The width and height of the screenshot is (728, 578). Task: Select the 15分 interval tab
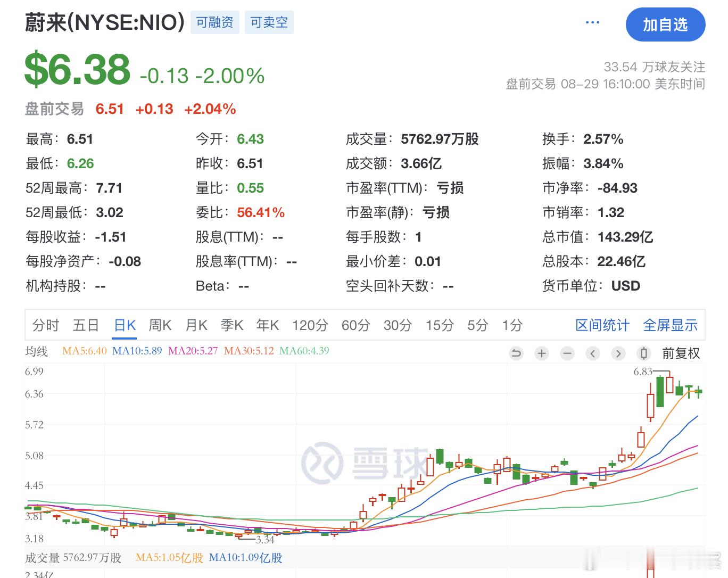click(440, 325)
